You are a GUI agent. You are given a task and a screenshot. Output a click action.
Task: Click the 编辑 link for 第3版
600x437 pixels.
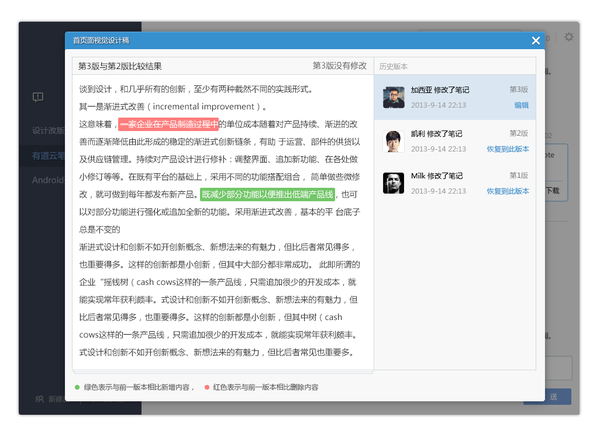point(521,105)
